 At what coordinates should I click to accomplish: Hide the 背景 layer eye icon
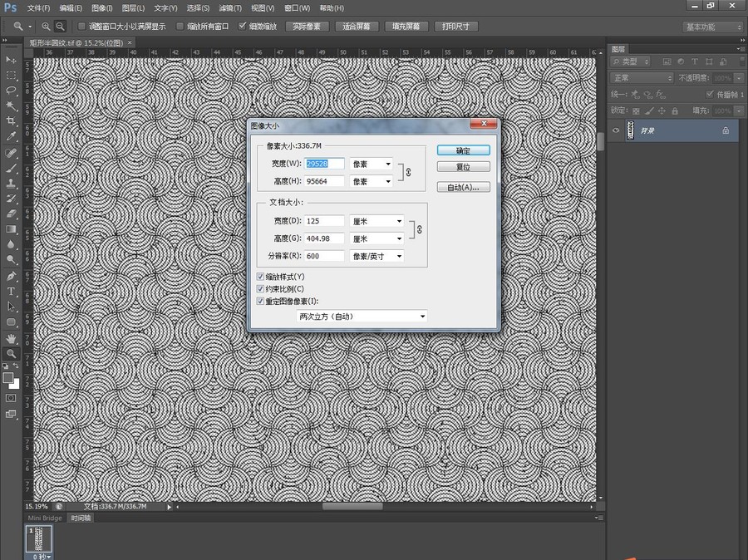(616, 130)
